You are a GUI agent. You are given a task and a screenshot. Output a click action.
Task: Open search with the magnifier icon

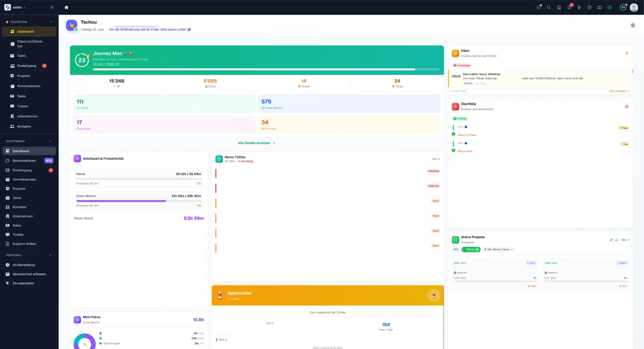(x=549, y=7)
